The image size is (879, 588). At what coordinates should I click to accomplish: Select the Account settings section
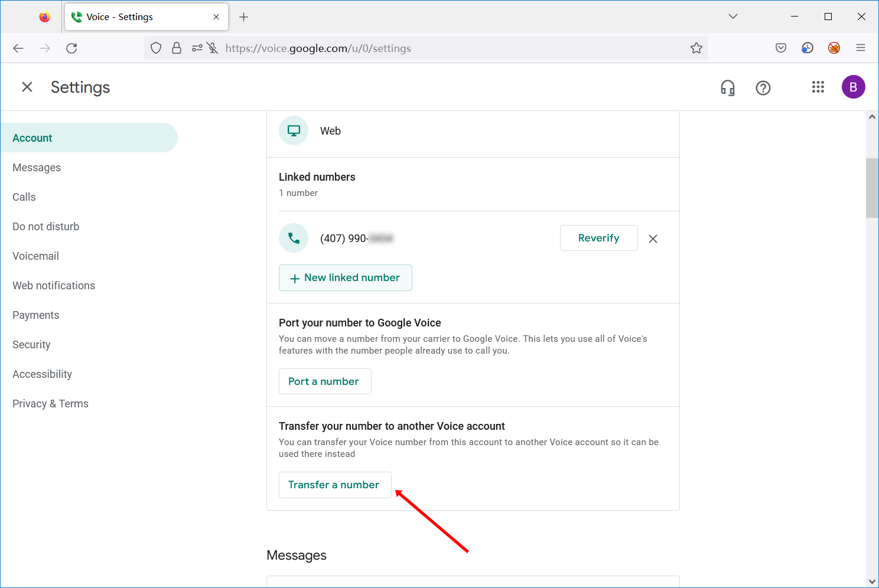89,138
